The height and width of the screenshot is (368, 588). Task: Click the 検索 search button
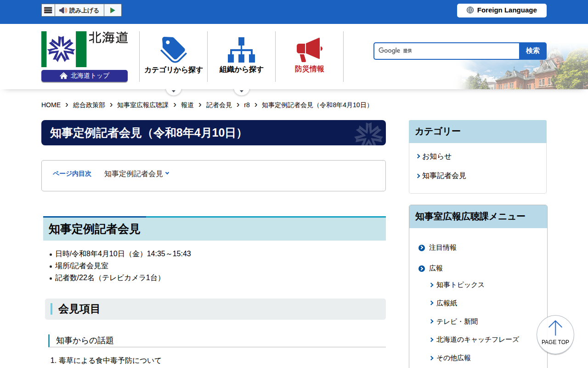click(533, 51)
